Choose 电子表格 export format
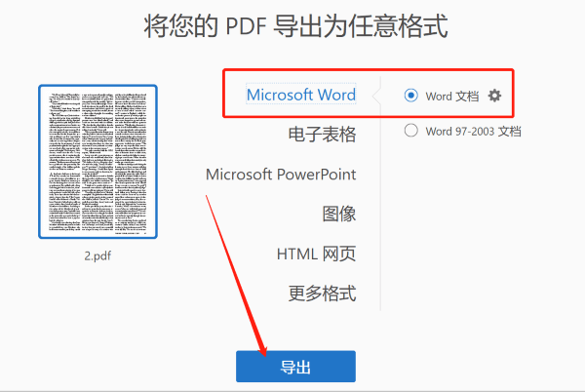The image size is (585, 392). [322, 135]
